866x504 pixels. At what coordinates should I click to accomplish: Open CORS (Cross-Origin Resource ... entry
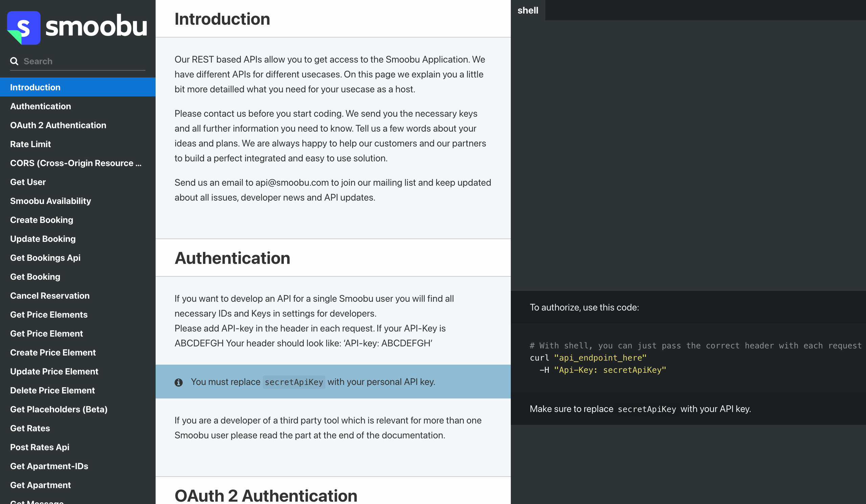pyautogui.click(x=78, y=163)
